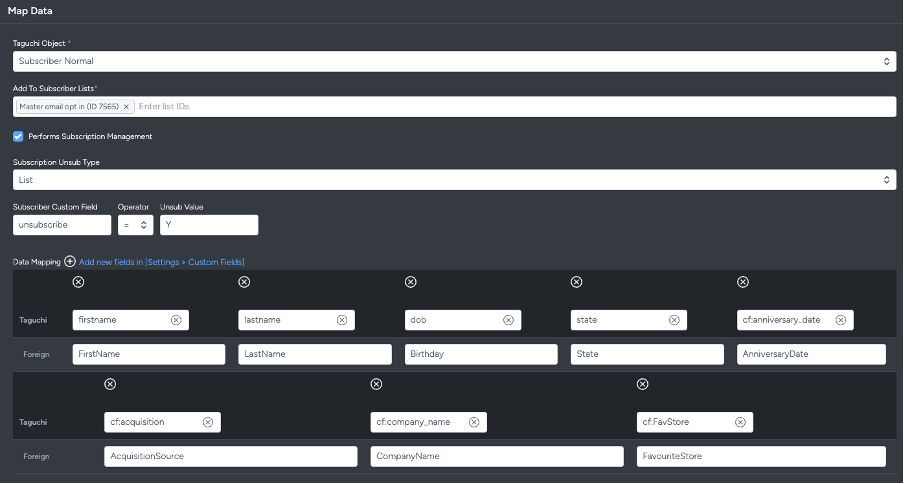Open the Taguchi Object dropdown
The image size is (904, 484).
pos(454,62)
